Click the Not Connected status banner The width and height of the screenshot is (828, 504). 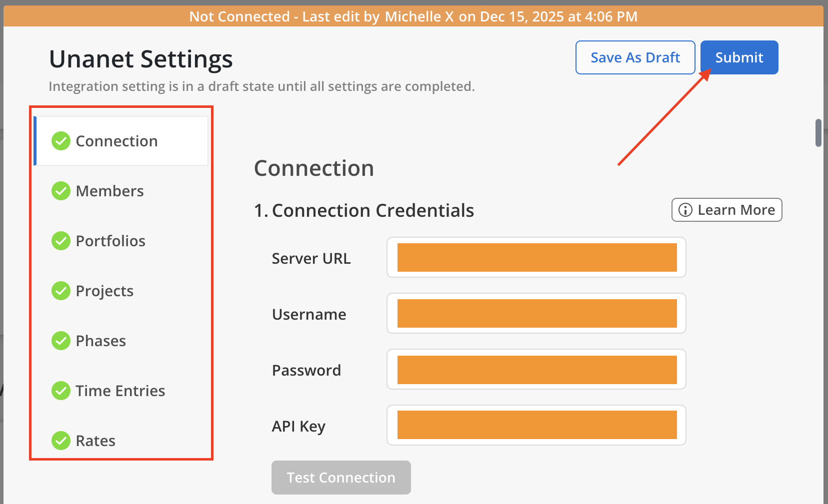tap(413, 16)
